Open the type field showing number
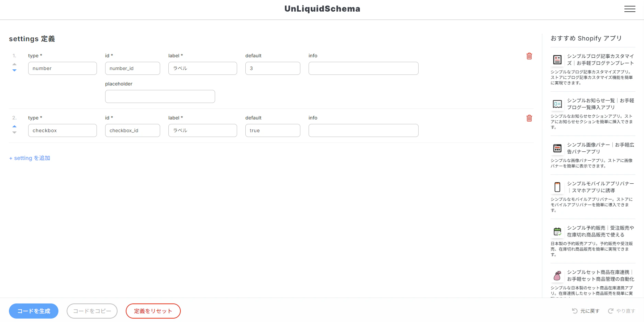 pyautogui.click(x=63, y=68)
